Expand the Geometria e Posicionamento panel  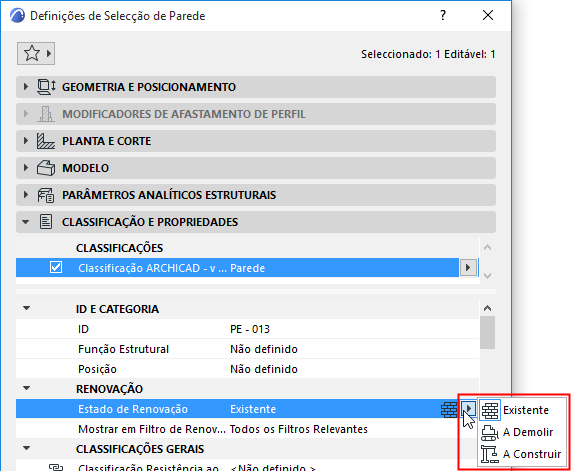[25, 87]
